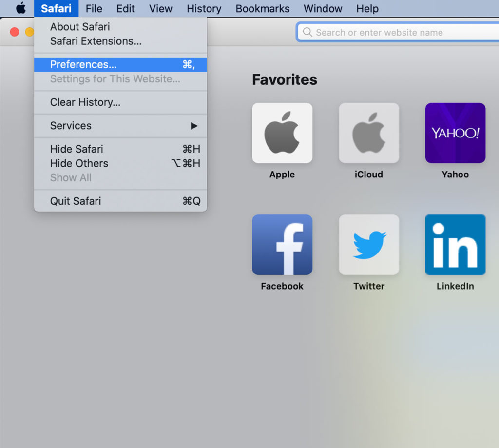Click the search magnifier icon in address bar
The image size is (499, 448).
(307, 32)
